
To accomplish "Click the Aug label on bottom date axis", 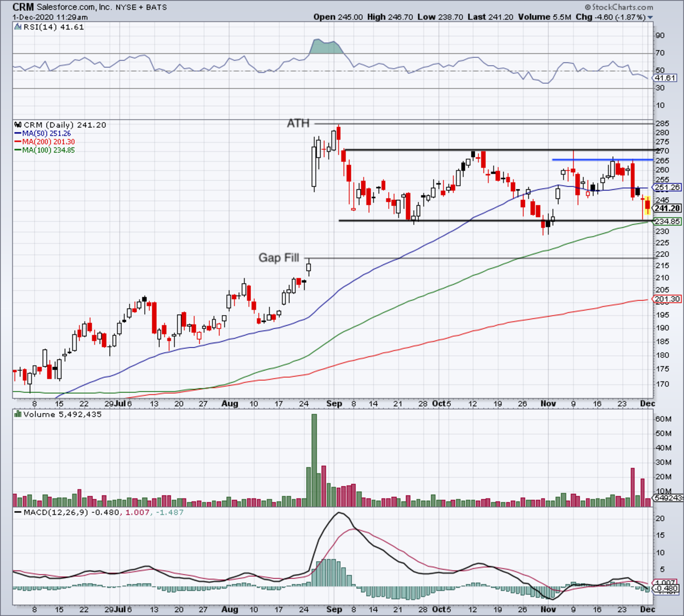I will coord(230,609).
